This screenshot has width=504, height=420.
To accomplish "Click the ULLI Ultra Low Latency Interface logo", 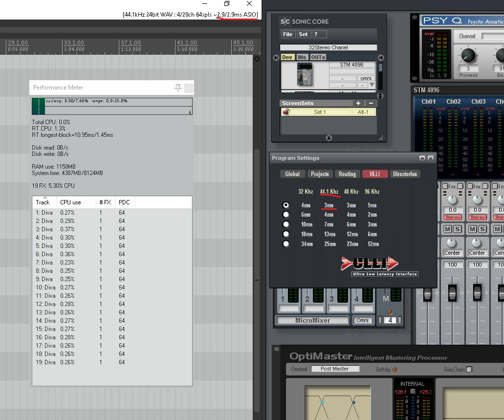I will click(379, 267).
